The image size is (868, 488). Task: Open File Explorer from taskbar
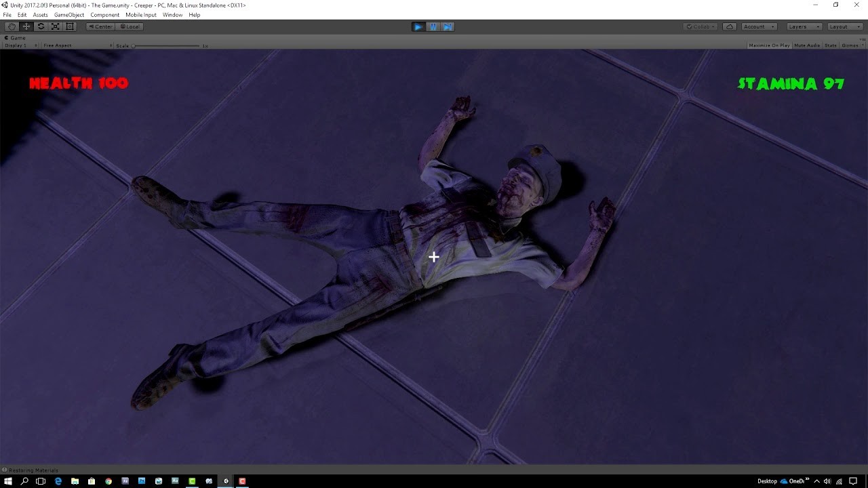(75, 481)
